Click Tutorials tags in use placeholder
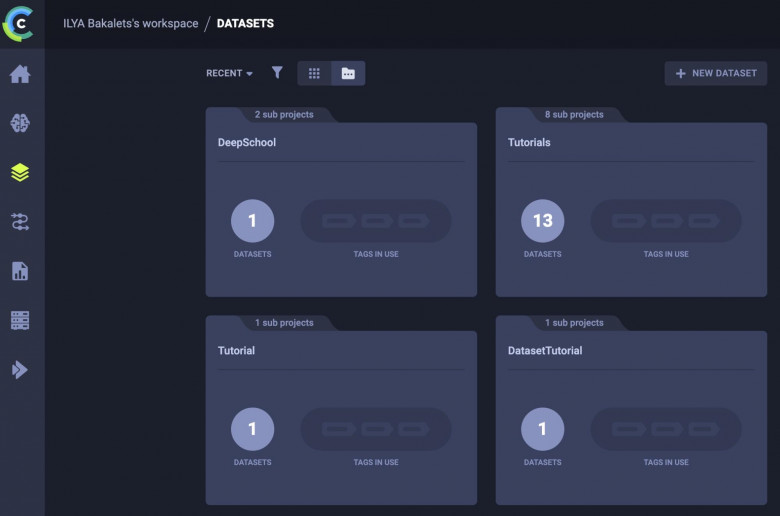This screenshot has height=516, width=780. (x=666, y=220)
